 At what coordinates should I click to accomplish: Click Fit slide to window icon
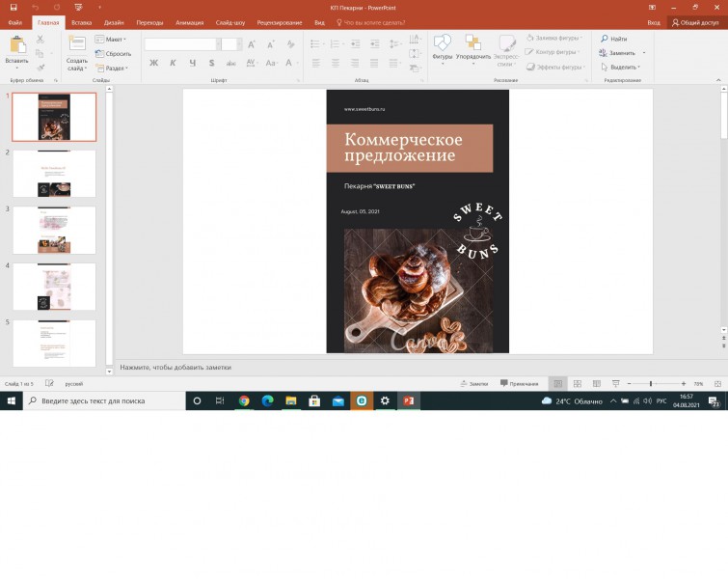click(717, 384)
